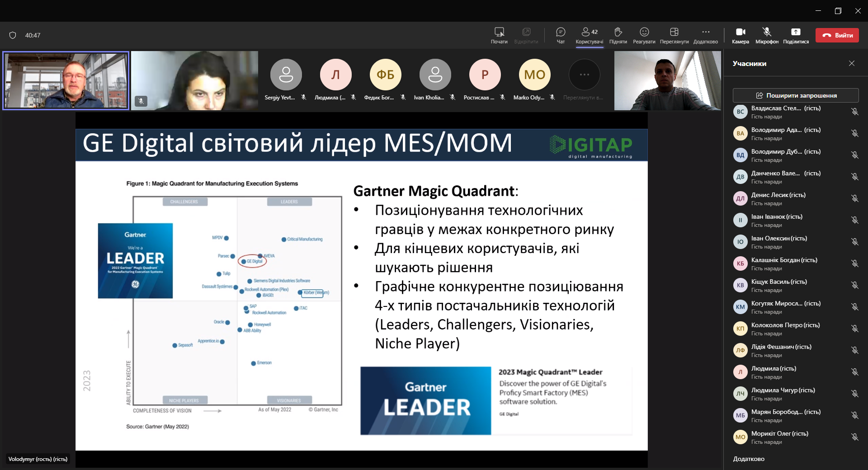Open the Почати breakout rooms icon
Image resolution: width=868 pixels, height=470 pixels.
tap(499, 35)
